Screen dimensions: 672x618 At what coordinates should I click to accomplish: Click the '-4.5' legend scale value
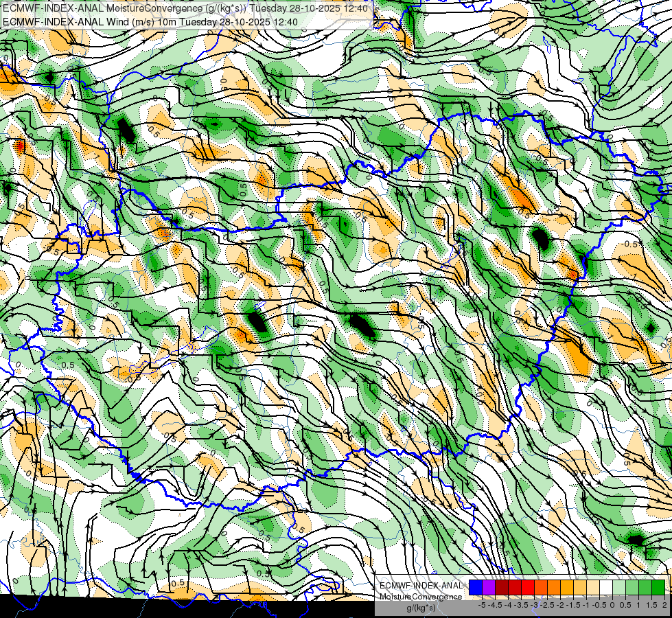pyautogui.click(x=495, y=605)
